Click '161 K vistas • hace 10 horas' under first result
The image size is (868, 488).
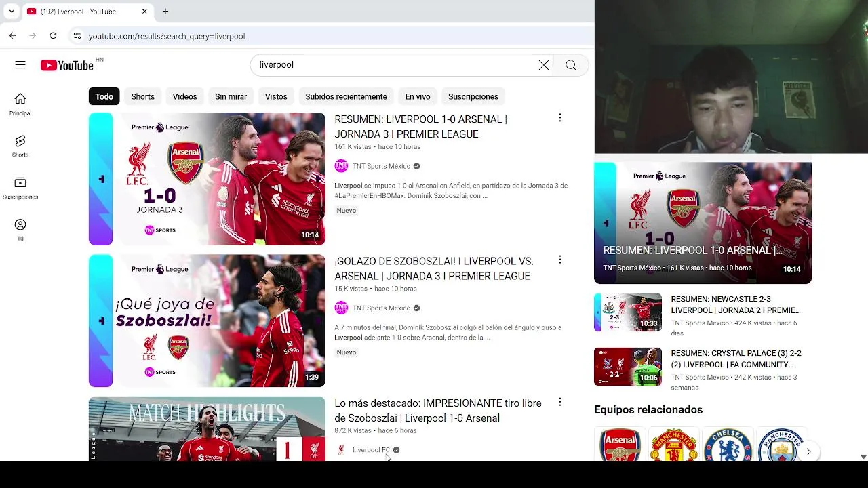point(378,147)
